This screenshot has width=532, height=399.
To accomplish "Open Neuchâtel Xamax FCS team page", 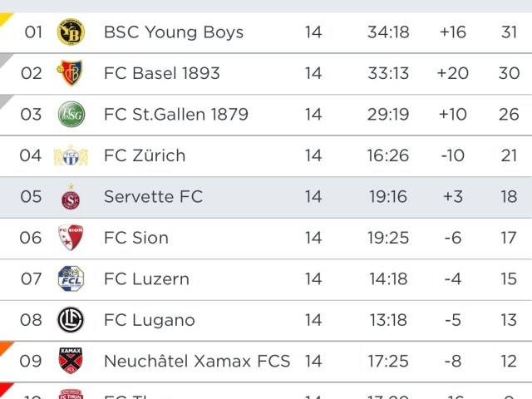I will [x=197, y=361].
